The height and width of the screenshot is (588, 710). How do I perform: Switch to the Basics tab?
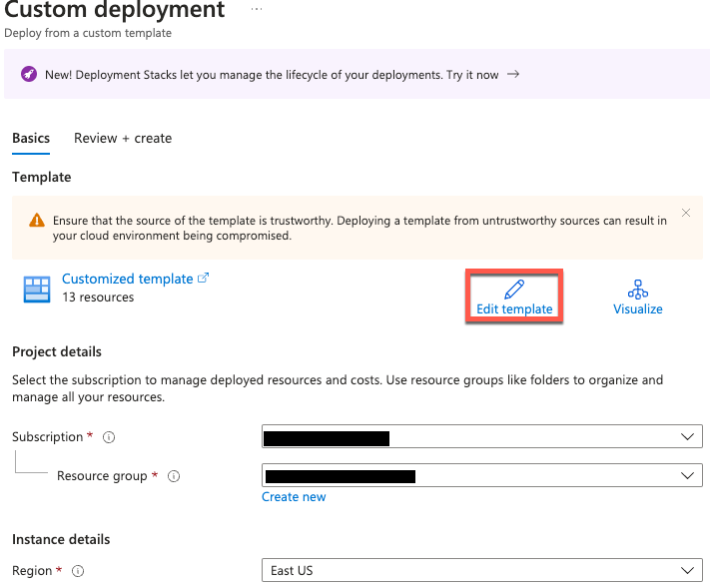click(x=31, y=138)
